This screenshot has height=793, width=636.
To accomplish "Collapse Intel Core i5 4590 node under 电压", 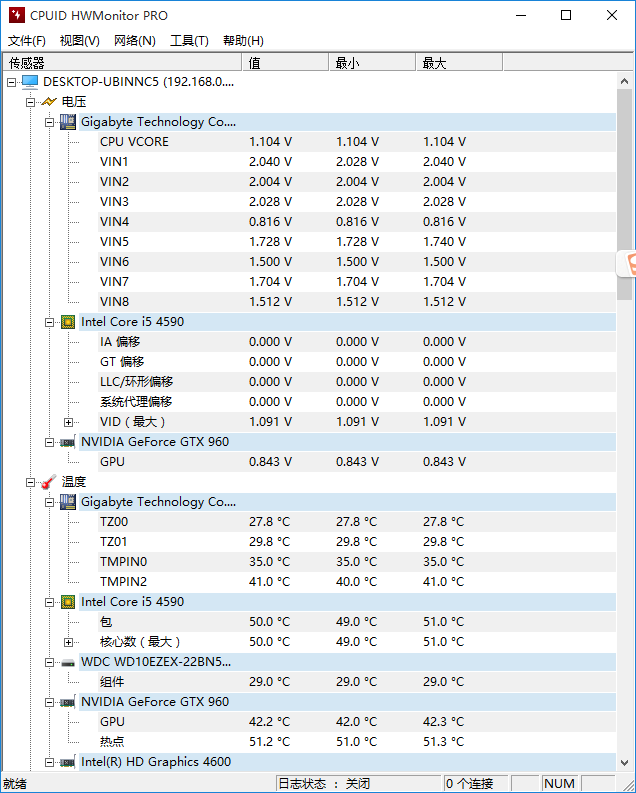I will 49,322.
